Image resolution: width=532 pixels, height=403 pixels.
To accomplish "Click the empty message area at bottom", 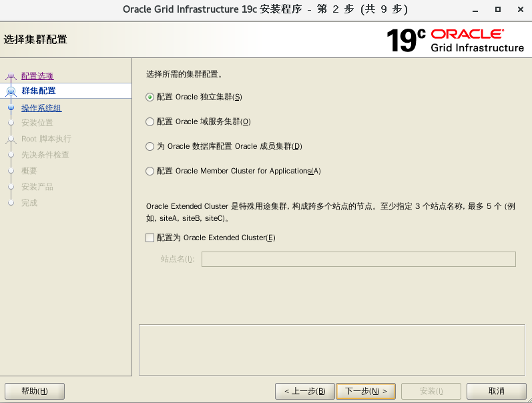I will (332, 350).
